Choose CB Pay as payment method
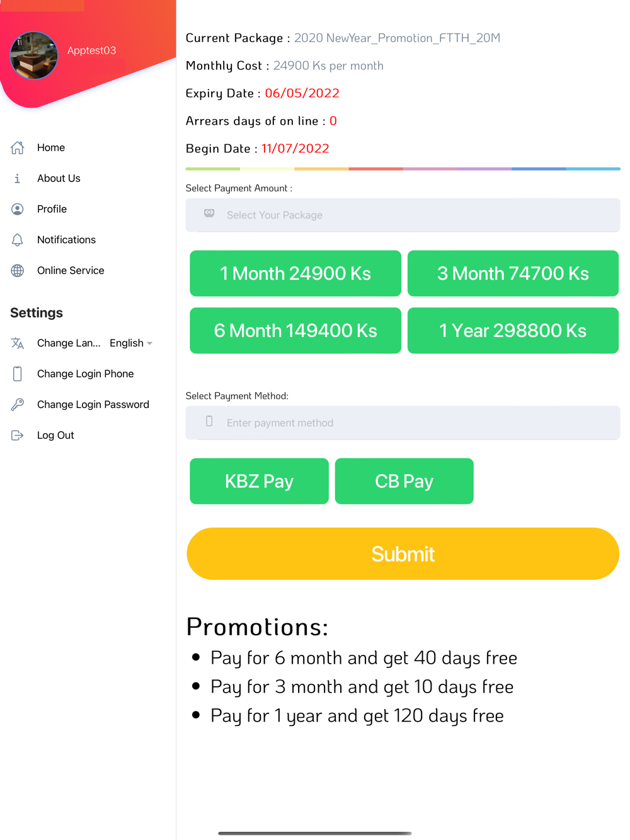This screenshot has height=840, width=630. (404, 481)
